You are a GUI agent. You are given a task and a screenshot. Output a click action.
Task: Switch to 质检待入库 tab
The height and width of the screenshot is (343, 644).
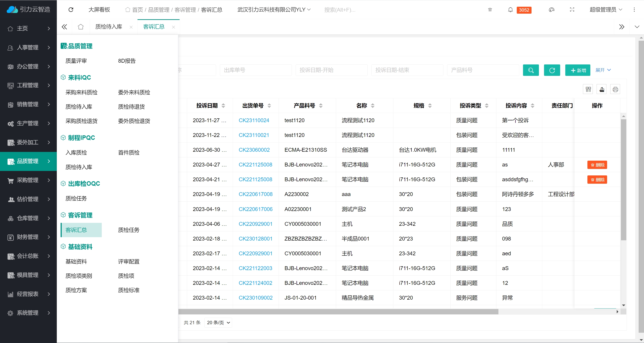click(x=109, y=27)
